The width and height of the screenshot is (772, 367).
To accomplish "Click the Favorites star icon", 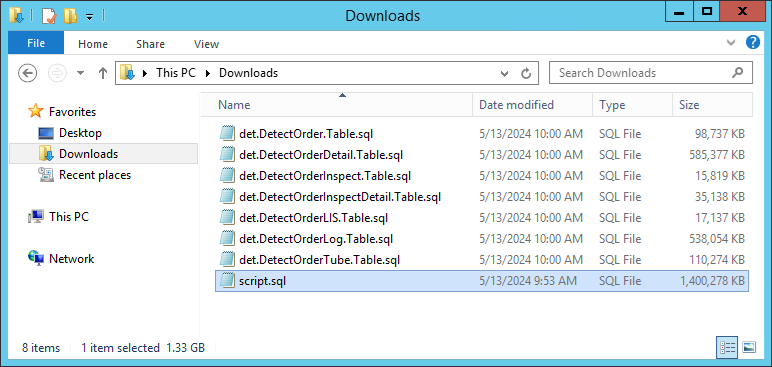I will [x=35, y=111].
